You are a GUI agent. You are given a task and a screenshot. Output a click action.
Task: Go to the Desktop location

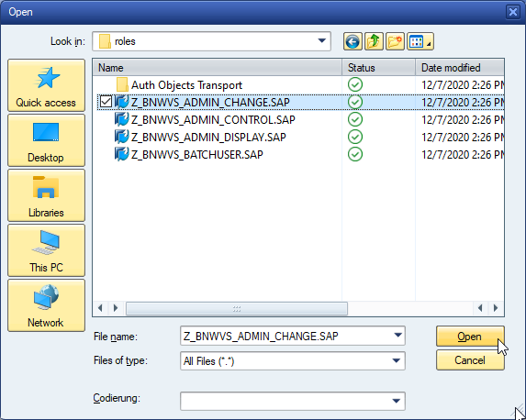point(46,140)
